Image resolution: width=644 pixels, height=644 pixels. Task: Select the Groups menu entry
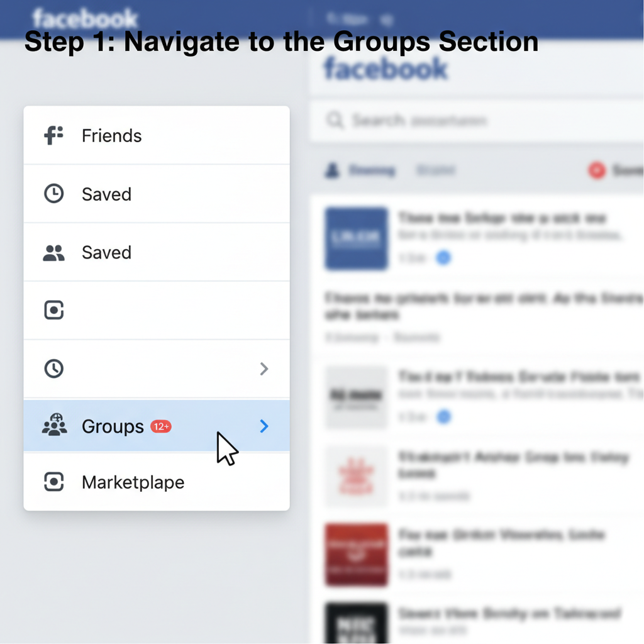tap(113, 426)
